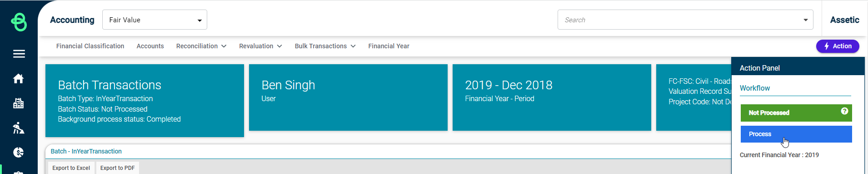Viewport: 868px width, 174px height.
Task: Open the Financial Year menu item
Action: tap(389, 46)
